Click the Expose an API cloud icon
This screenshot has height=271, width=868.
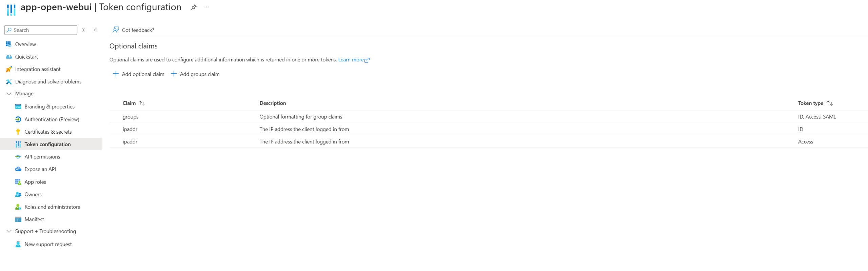coord(18,169)
